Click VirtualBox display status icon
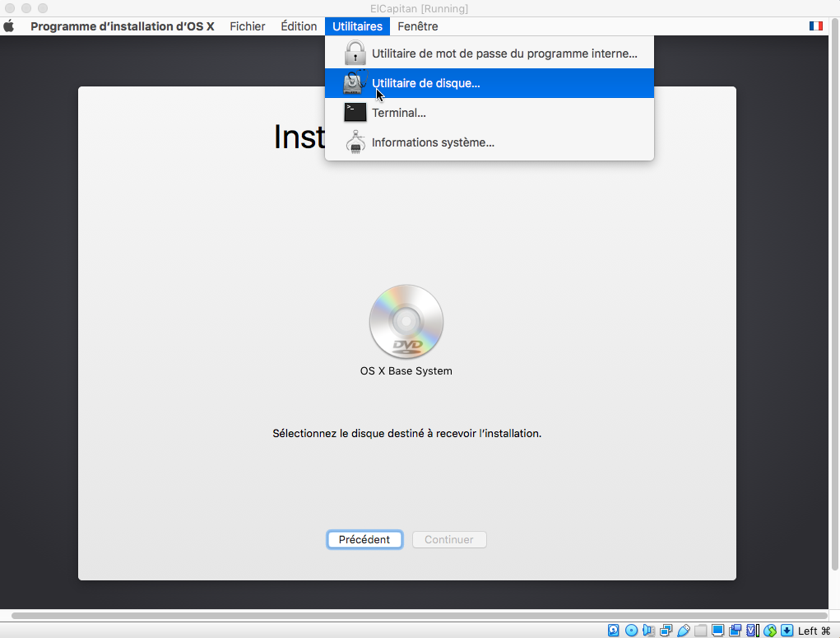 [718, 631]
